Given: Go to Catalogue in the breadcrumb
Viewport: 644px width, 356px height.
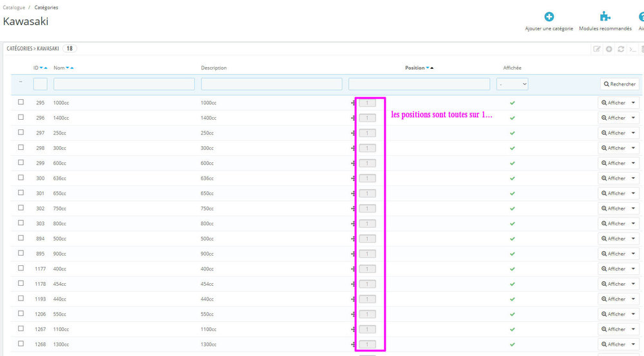Looking at the screenshot, I should (x=14, y=7).
